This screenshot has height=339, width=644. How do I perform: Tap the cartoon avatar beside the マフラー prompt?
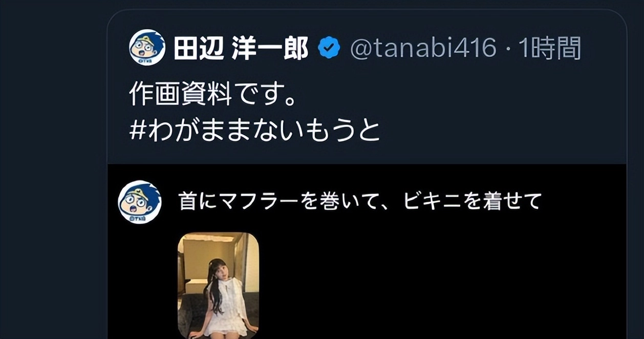(140, 201)
